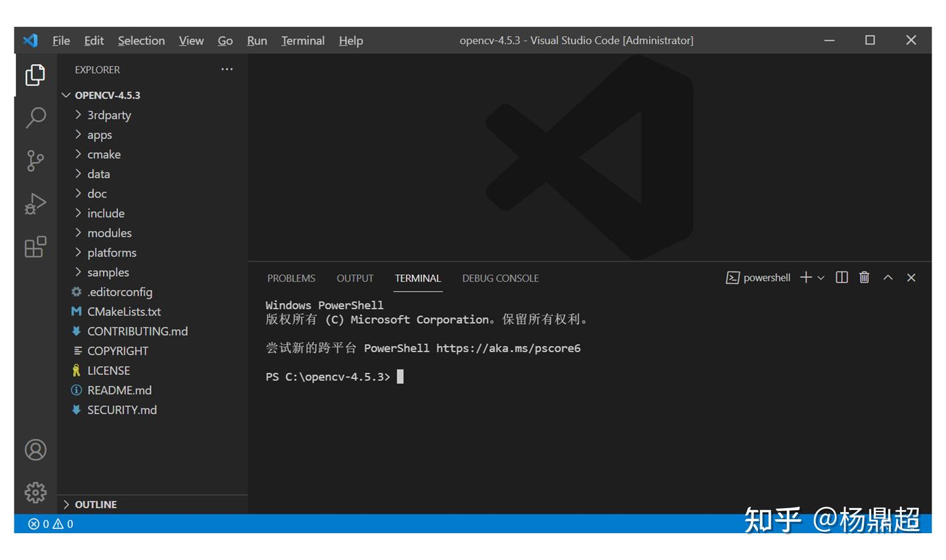Screen dimensions: 946x560
Task: Switch to the OUTPUT tab
Action: click(x=355, y=278)
